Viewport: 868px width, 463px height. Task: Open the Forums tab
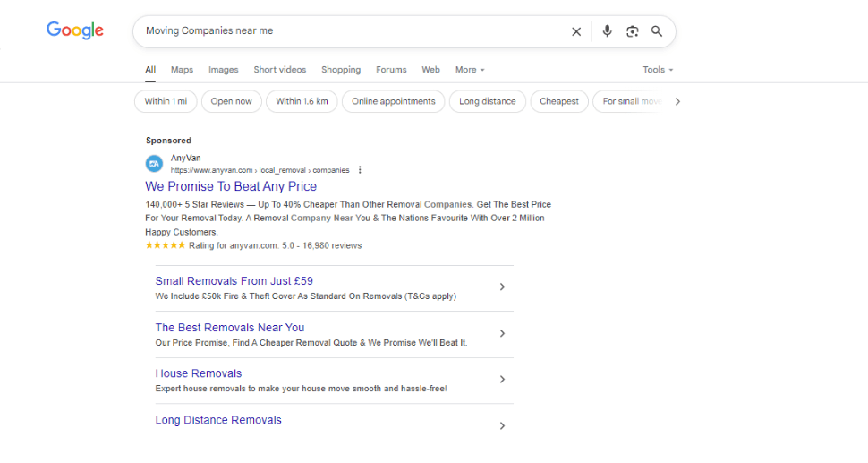pos(391,70)
